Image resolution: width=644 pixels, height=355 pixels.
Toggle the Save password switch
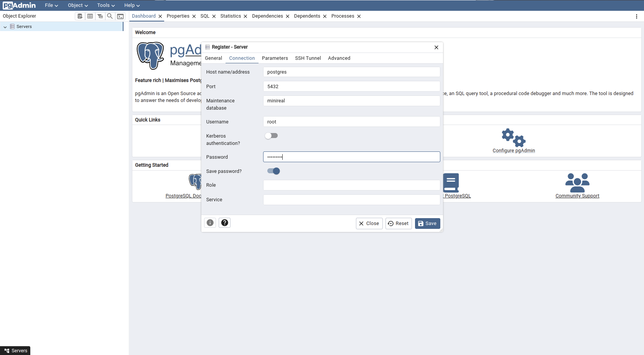click(273, 171)
